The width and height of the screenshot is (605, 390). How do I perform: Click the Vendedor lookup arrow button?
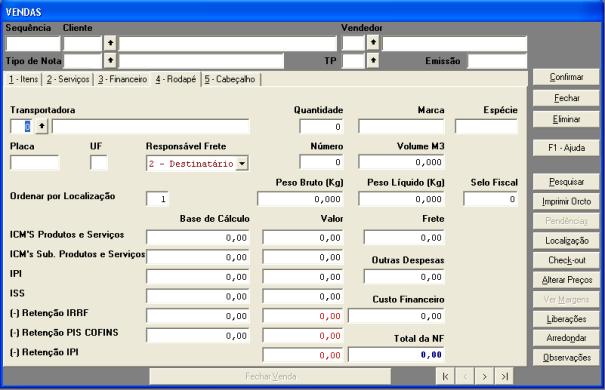click(373, 43)
